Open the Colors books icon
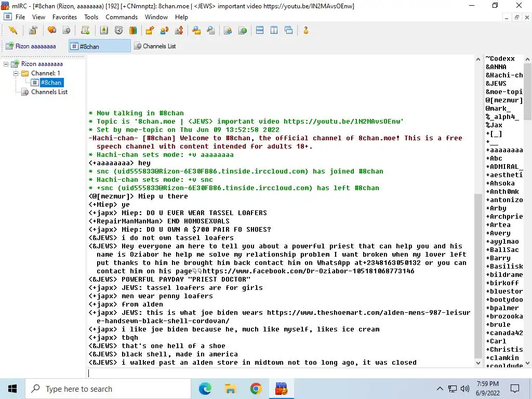The image size is (532, 399). coord(133,31)
